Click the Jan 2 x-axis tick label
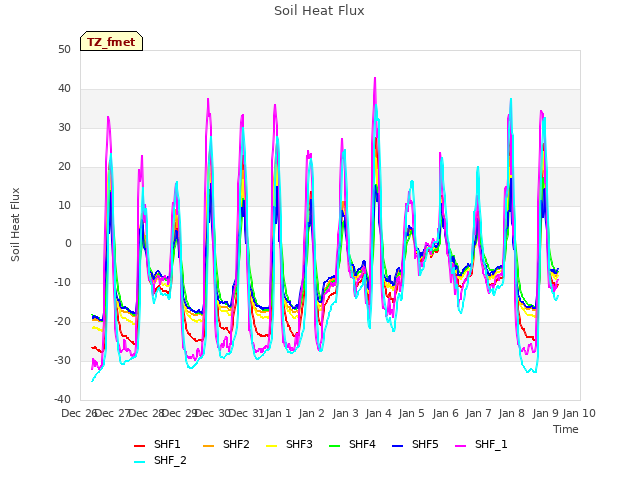640x480 pixels. pos(311,413)
